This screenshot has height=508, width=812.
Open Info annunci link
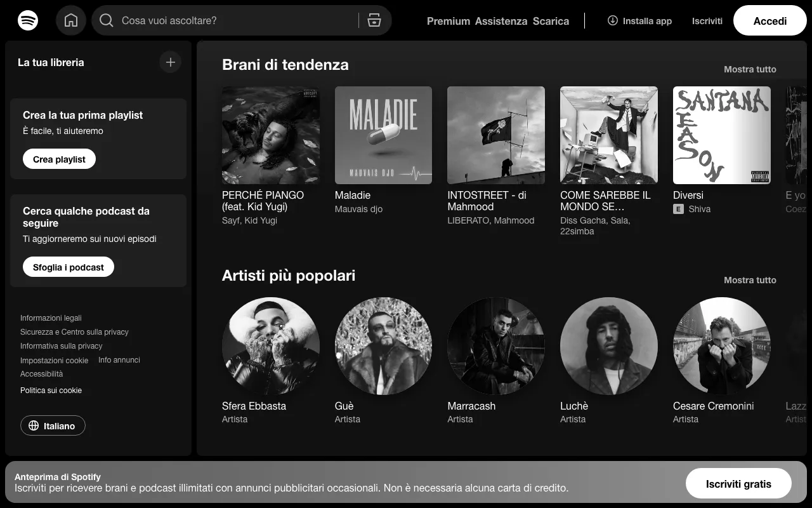119,360
